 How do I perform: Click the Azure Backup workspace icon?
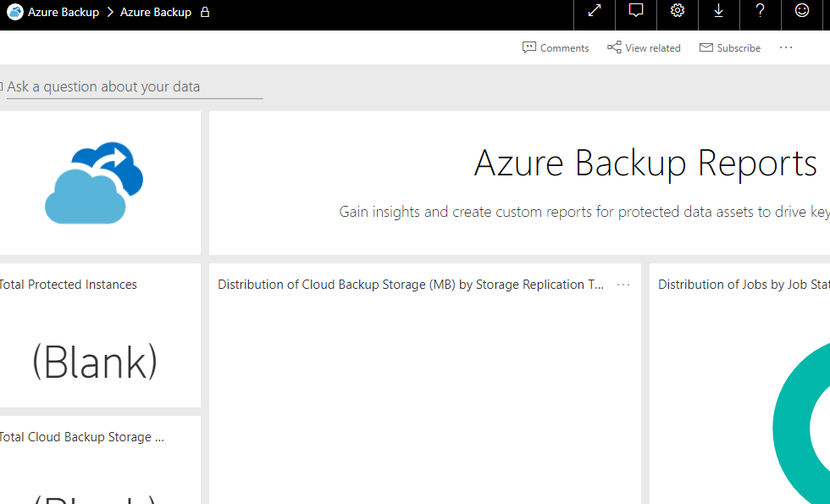tap(14, 13)
